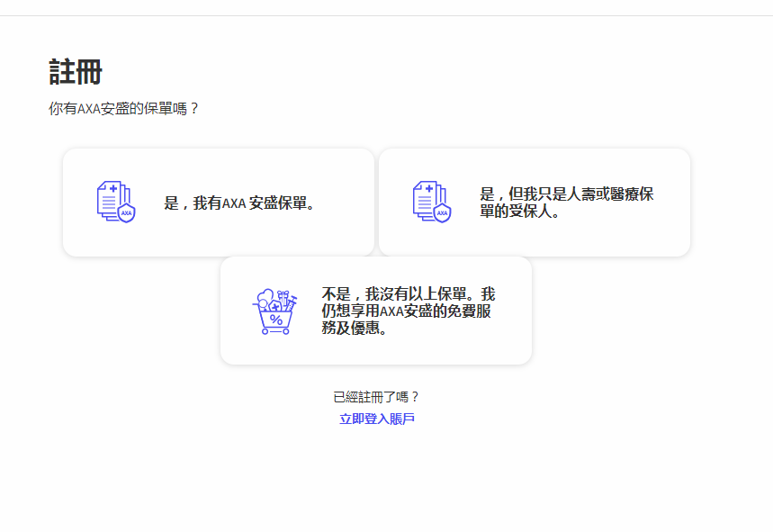Viewport: 773px width, 532px height.
Task: Select the '是，我有AXA 安盛保單。' card
Action: coord(219,203)
